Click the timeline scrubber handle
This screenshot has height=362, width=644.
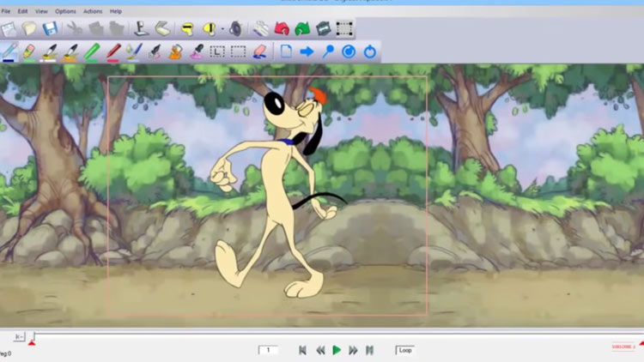(x=34, y=336)
